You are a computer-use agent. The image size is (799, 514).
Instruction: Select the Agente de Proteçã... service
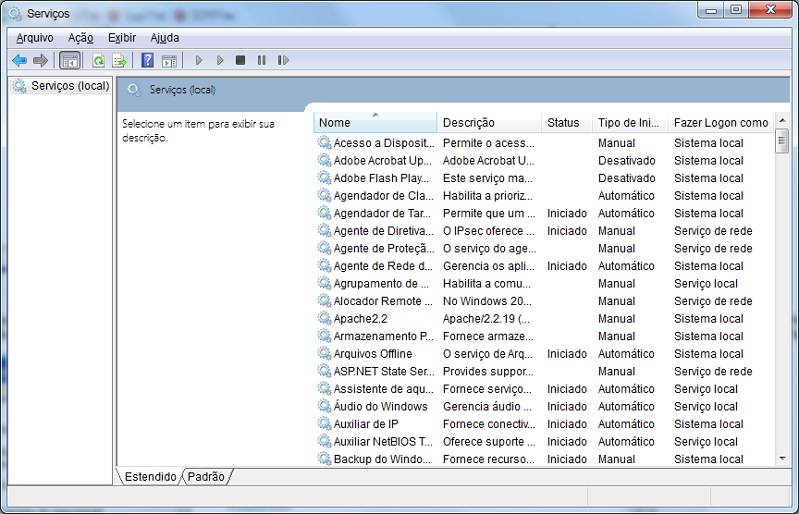pyautogui.click(x=543, y=249)
